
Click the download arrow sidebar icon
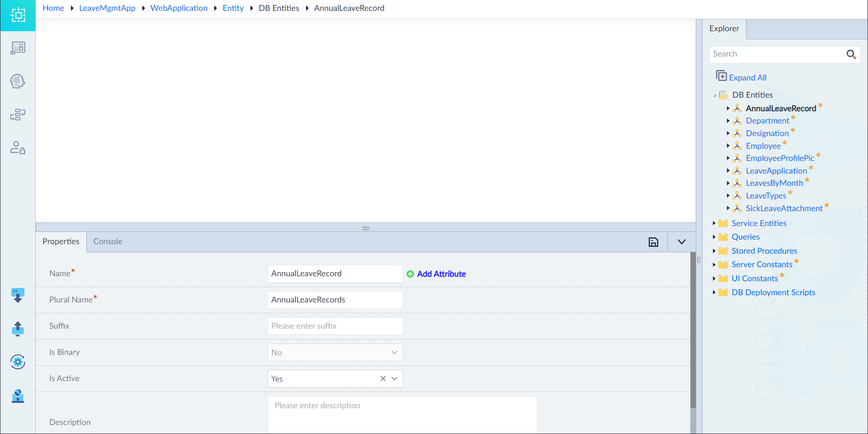coord(18,296)
